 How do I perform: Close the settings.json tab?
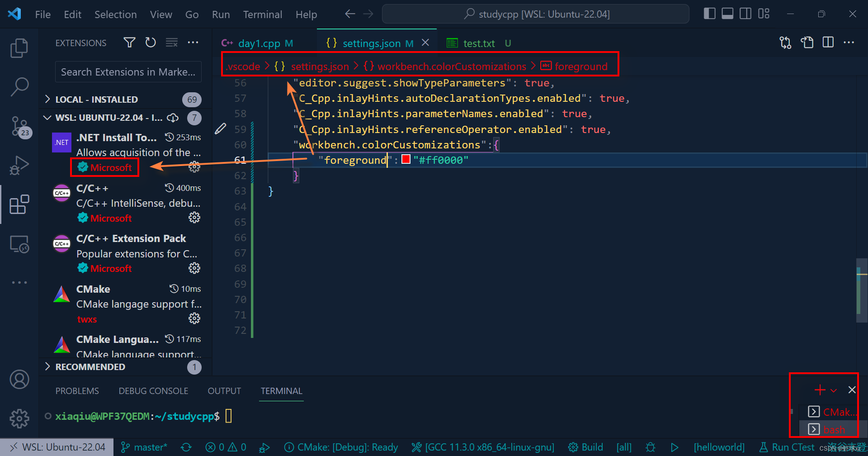point(425,43)
